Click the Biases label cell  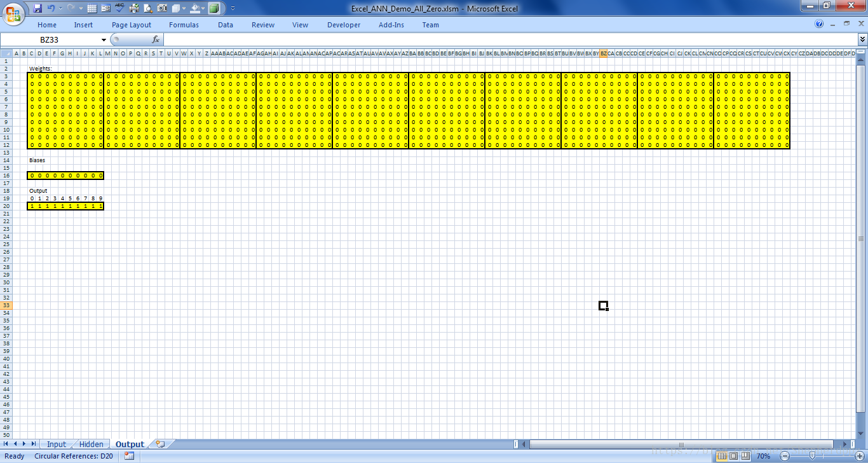pyautogui.click(x=37, y=160)
